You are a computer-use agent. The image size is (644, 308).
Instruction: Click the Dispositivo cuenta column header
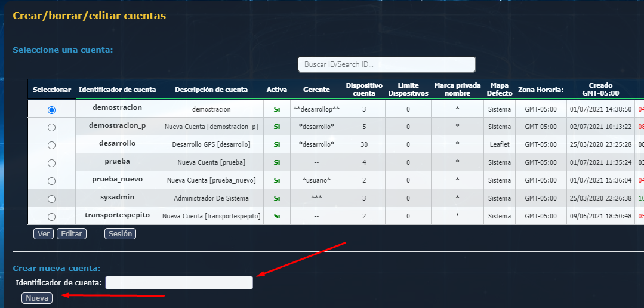364,90
